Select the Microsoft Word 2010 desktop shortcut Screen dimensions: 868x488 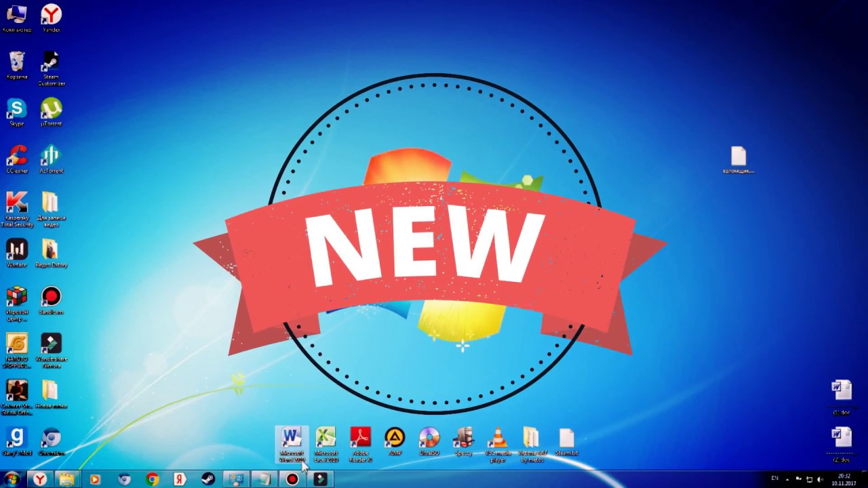pyautogui.click(x=292, y=445)
